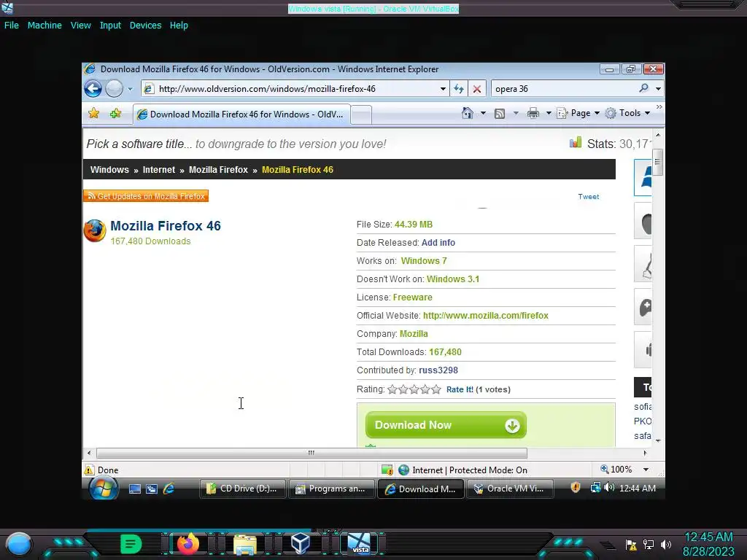Click vertical scrollbar down arrow in IE
747x560 pixels.
659,440
